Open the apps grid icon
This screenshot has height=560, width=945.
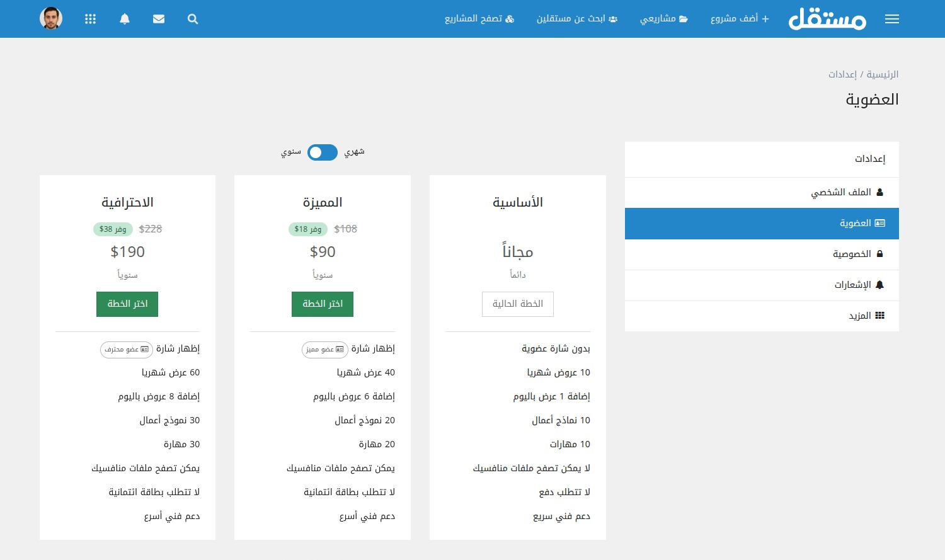click(x=90, y=19)
